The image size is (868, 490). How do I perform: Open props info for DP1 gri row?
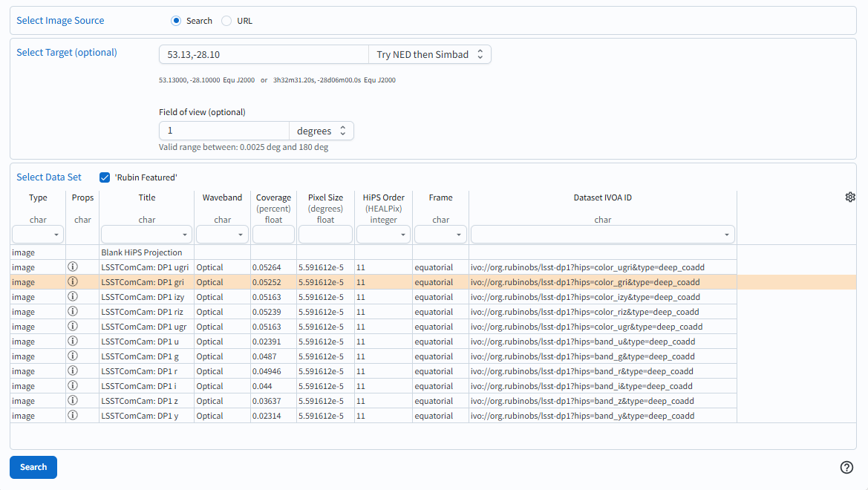point(73,282)
